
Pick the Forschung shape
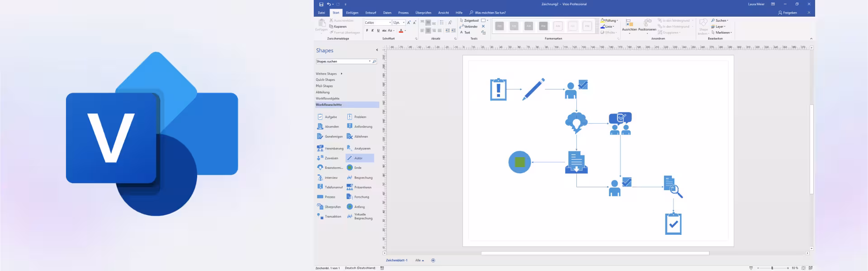click(358, 197)
